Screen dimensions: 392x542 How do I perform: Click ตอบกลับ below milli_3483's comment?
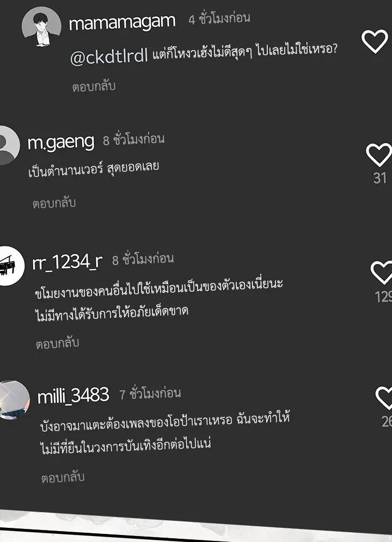pos(63,477)
